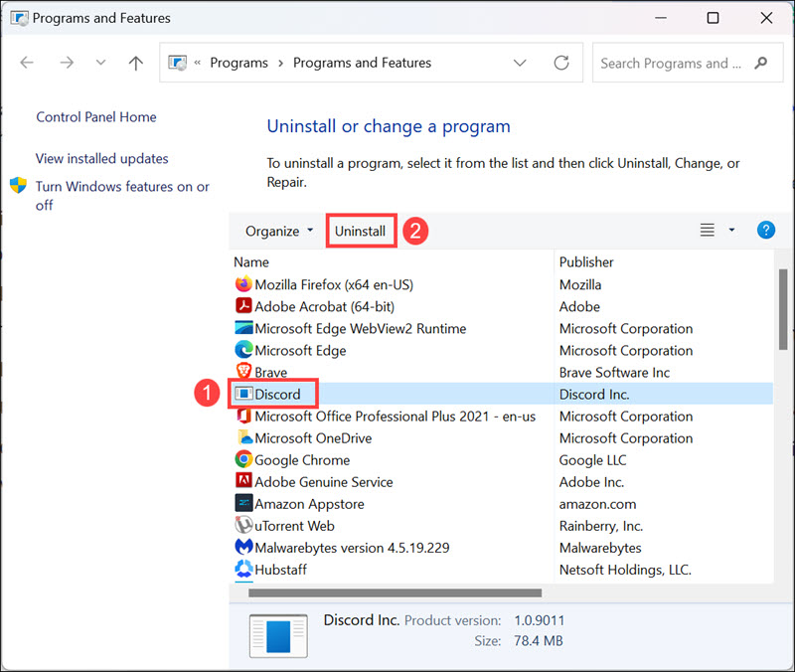Click the Mozilla Firefox icon in list
Viewport: 795px width, 672px height.
[x=243, y=284]
